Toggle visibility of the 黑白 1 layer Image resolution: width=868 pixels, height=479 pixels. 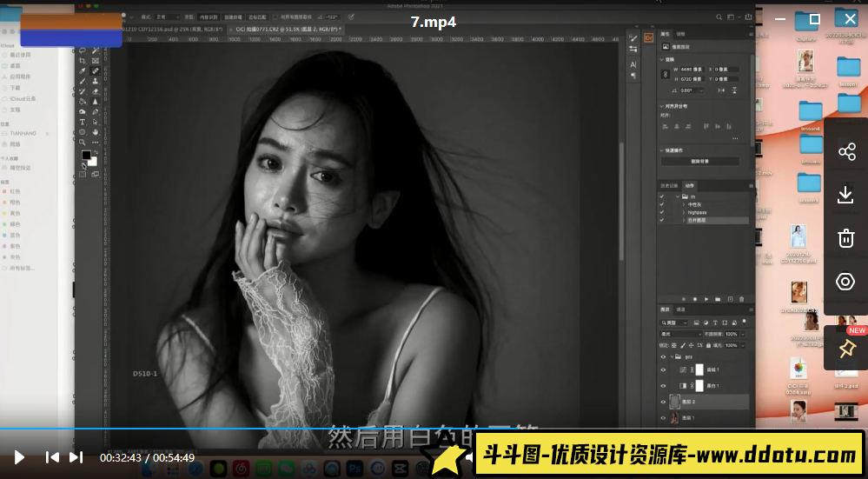coord(663,386)
